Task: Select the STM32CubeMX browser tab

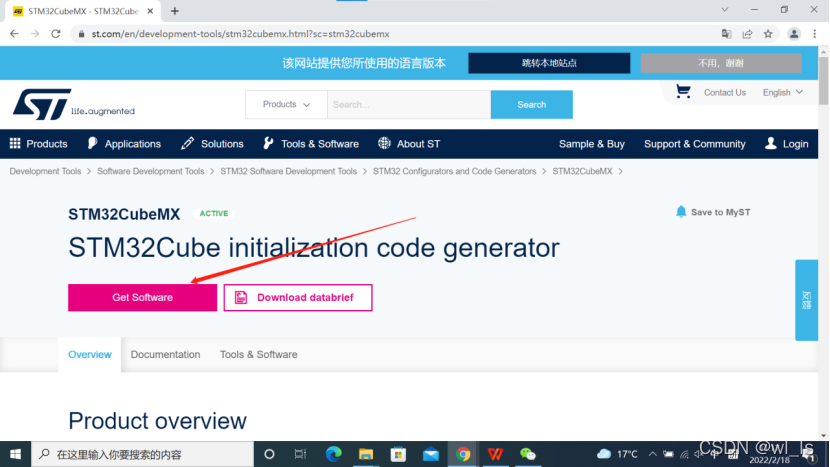Action: [83, 11]
